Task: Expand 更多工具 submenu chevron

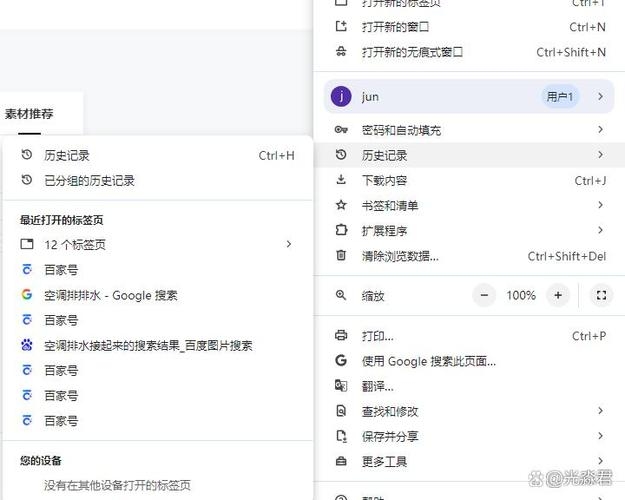Action: pos(600,461)
